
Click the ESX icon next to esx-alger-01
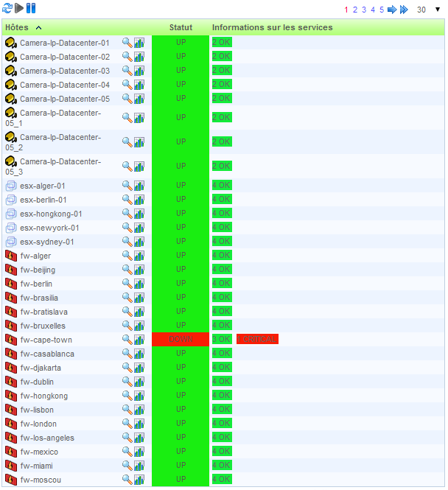[11, 186]
